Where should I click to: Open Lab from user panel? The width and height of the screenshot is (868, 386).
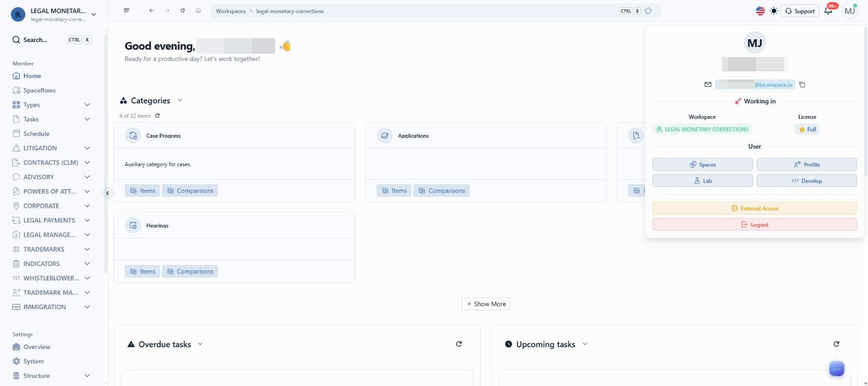[702, 181]
